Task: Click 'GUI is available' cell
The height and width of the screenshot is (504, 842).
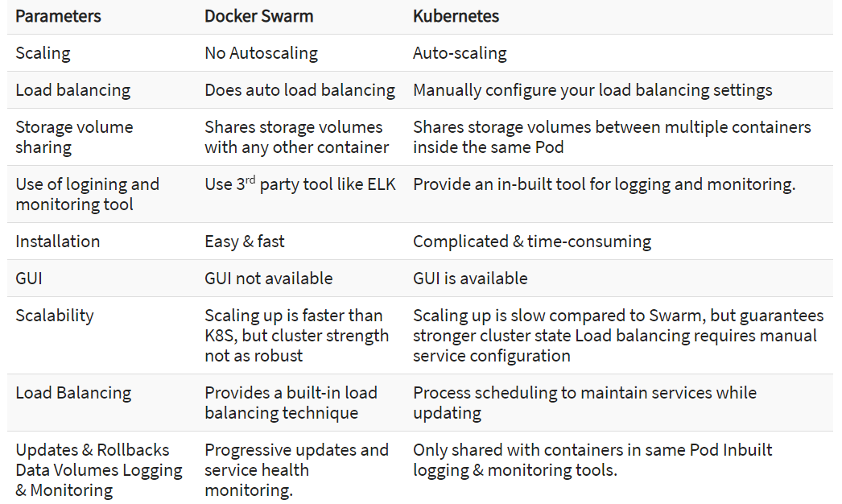Action: click(470, 279)
